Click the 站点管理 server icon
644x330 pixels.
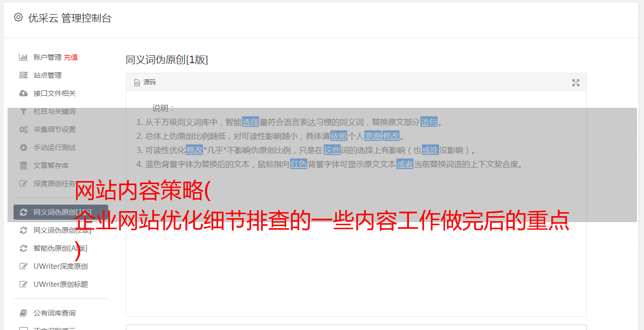tap(23, 75)
